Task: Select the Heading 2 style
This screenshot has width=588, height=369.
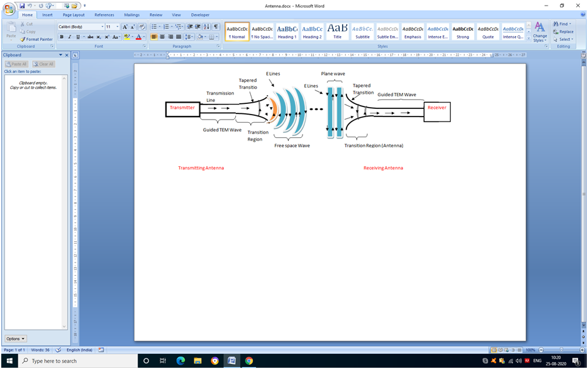Action: point(312,31)
